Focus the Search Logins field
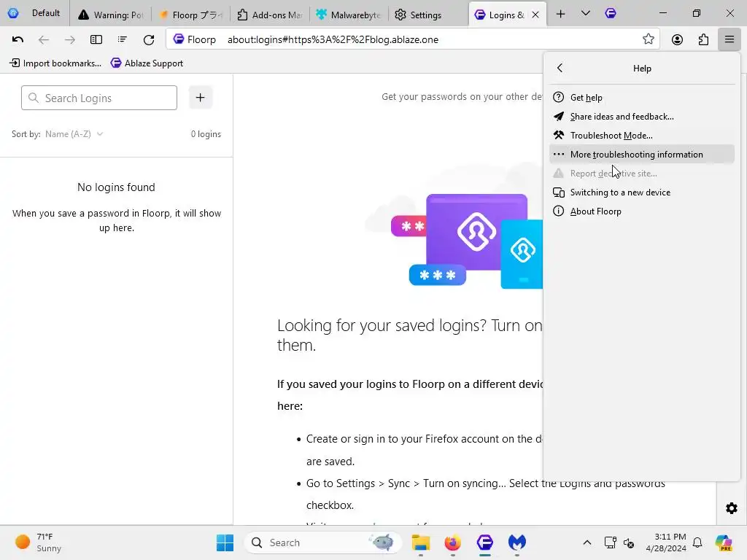Viewport: 747px width, 560px height. click(99, 98)
